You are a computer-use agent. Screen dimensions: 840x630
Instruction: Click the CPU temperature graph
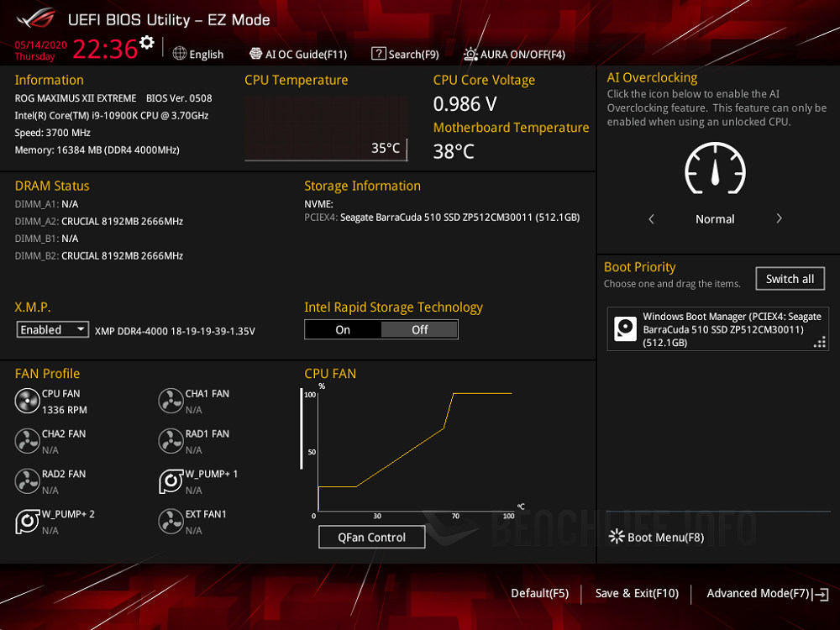(326, 129)
